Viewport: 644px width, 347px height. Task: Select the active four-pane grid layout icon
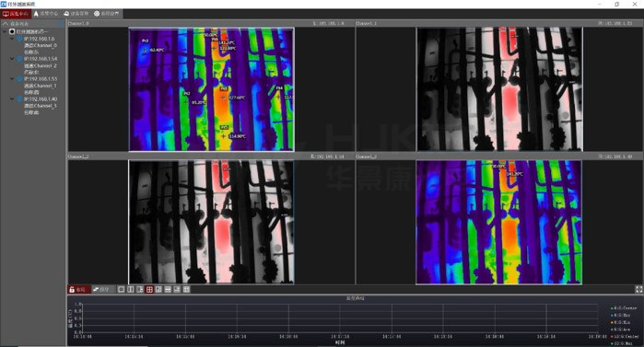click(x=149, y=290)
